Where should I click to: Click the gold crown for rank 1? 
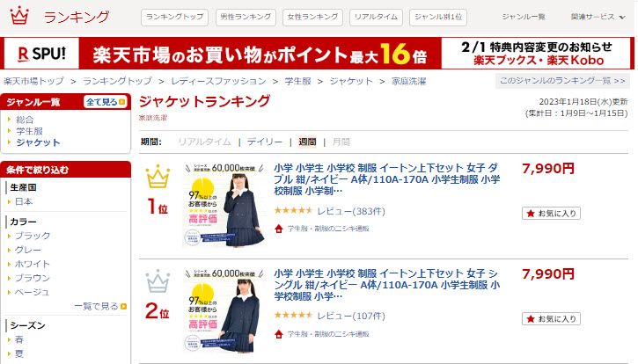(x=158, y=177)
